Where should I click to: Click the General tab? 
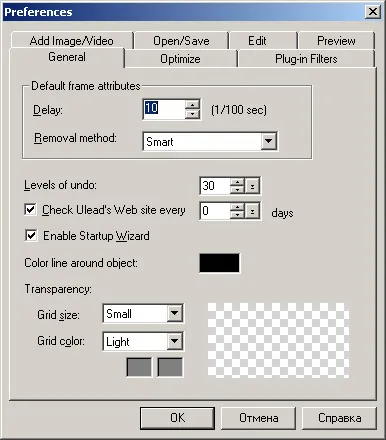coord(67,57)
